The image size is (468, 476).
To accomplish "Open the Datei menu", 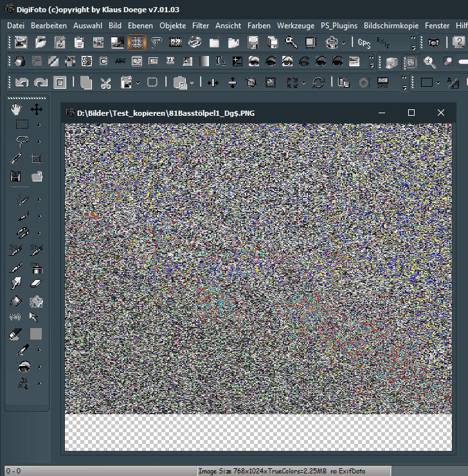I will point(16,26).
